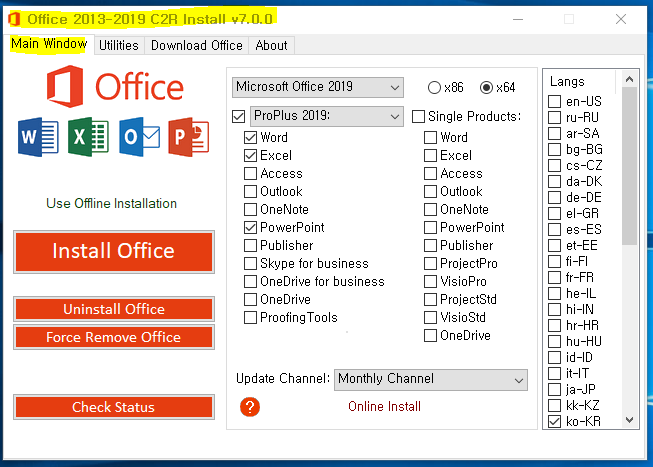Click the Install Office button

click(114, 252)
